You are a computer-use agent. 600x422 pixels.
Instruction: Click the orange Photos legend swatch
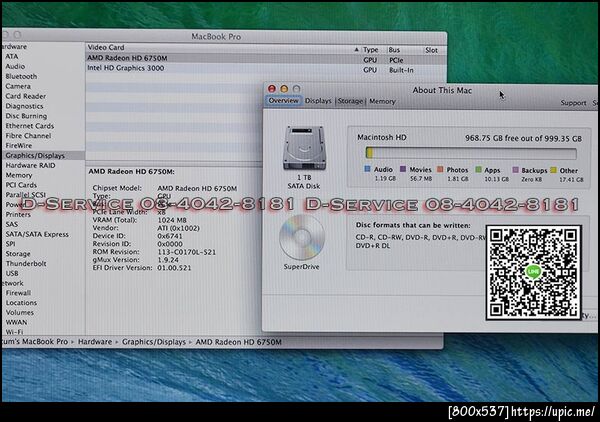[440, 169]
